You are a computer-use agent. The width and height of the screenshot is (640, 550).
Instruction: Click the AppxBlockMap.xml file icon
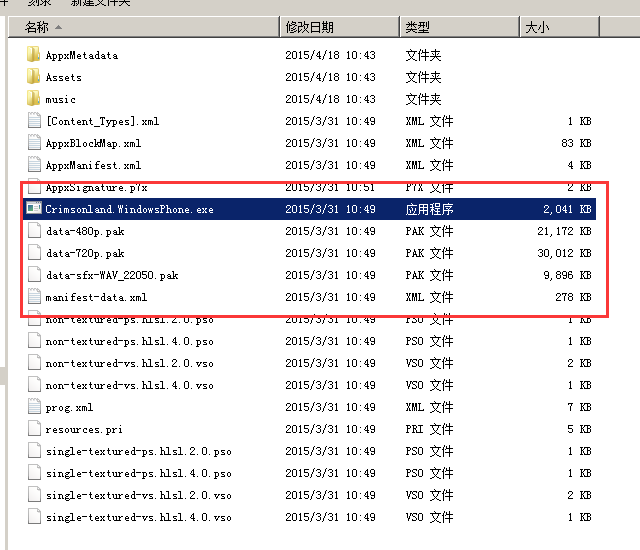[34, 143]
